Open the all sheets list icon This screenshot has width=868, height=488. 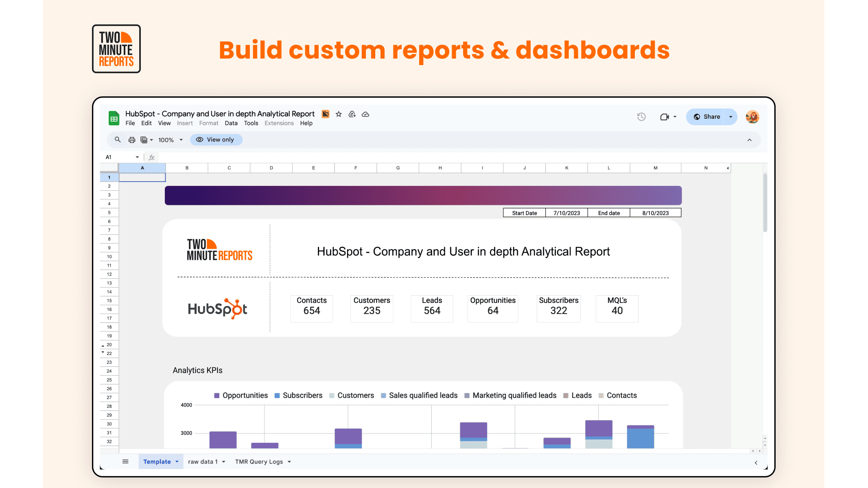[x=125, y=461]
